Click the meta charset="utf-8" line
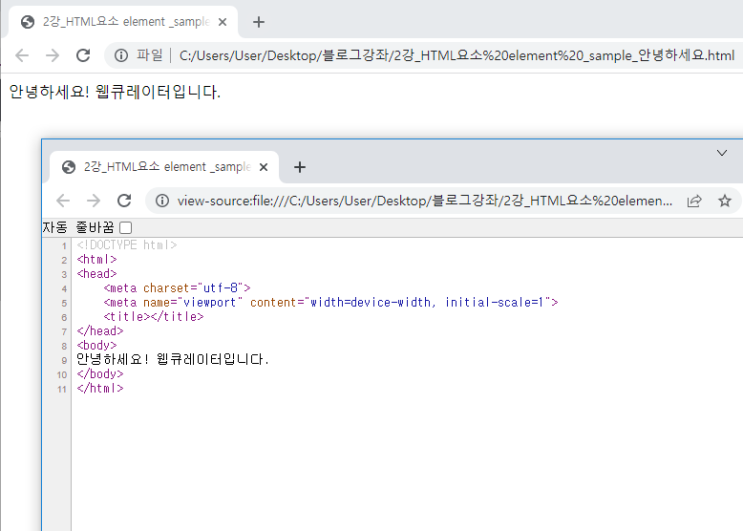 pyautogui.click(x=177, y=288)
